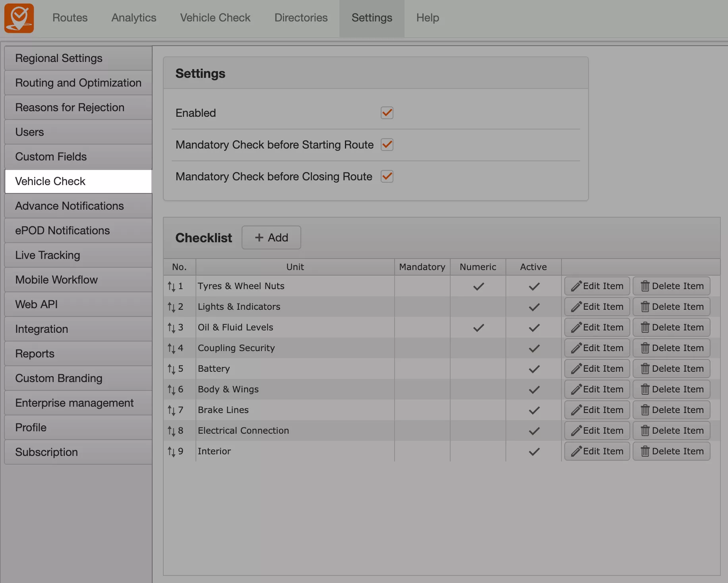The height and width of the screenshot is (583, 728).
Task: Edit the Battery checklist item
Action: pos(597,369)
